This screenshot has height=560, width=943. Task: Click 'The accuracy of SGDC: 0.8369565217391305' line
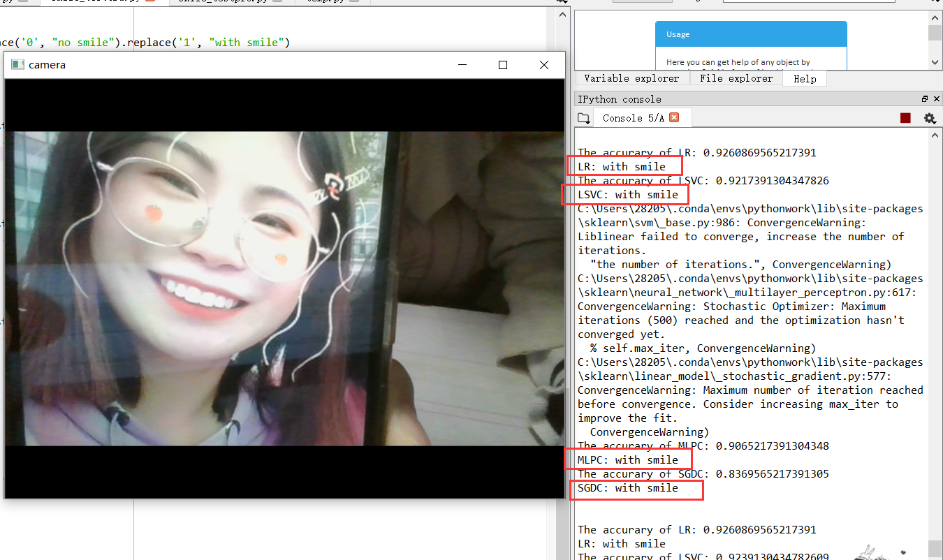(x=703, y=473)
